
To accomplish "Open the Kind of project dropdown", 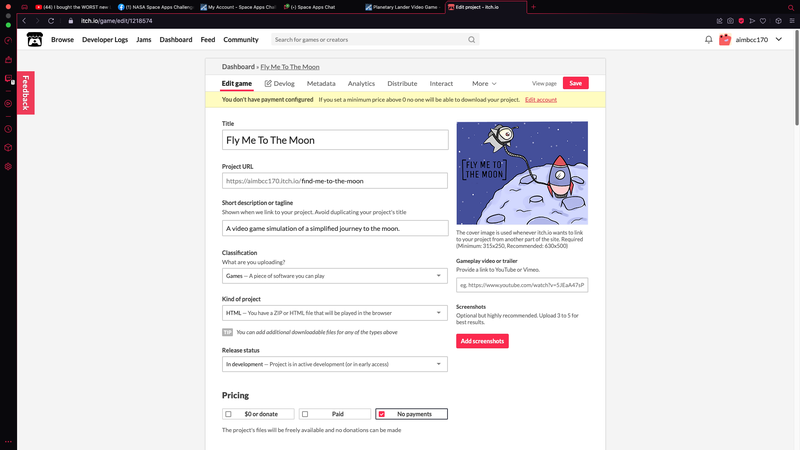I will [335, 313].
